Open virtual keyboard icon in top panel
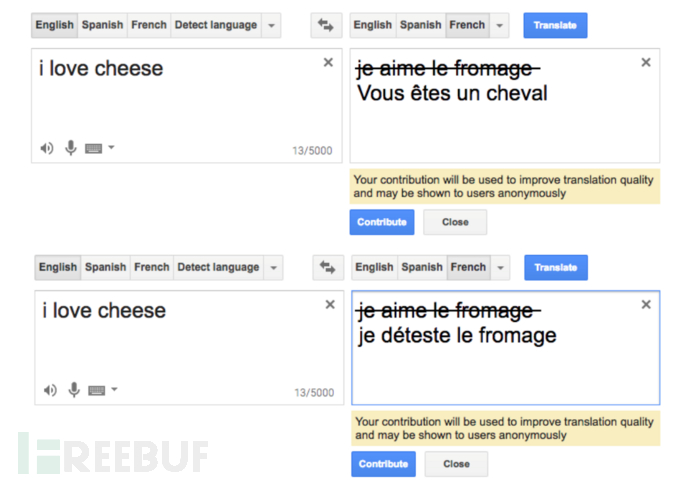Image resolution: width=690 pixels, height=481 pixels. pyautogui.click(x=94, y=148)
